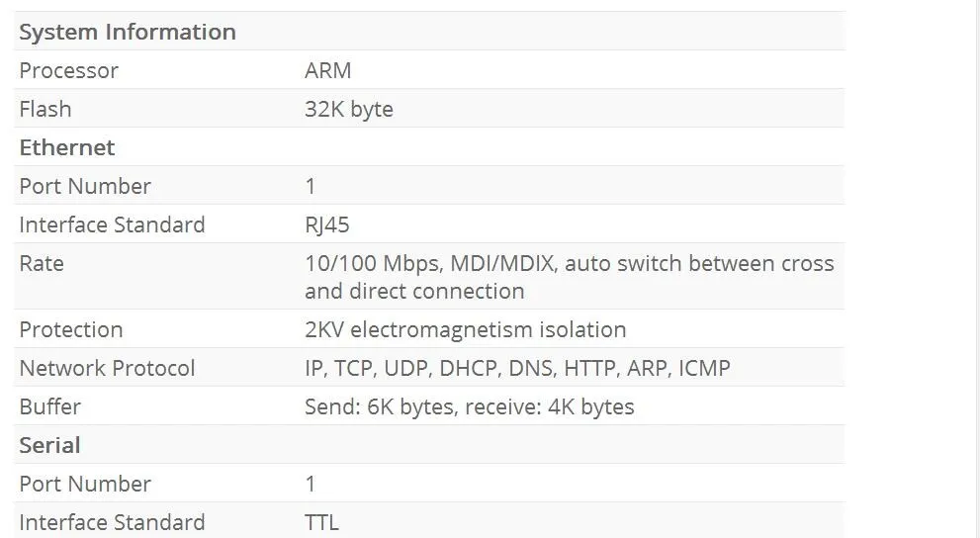Click Port Number under Serial
The image size is (980, 538).
click(85, 484)
